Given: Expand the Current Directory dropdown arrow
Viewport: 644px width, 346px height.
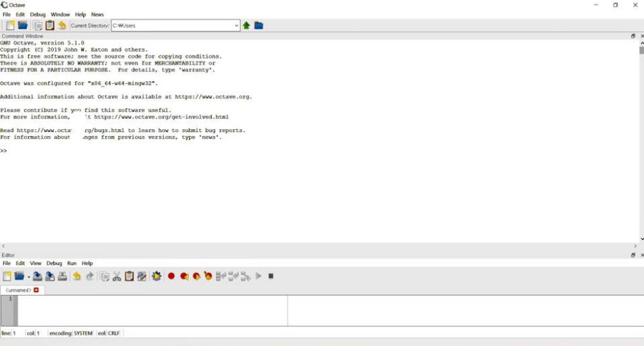Looking at the screenshot, I should (x=236, y=25).
